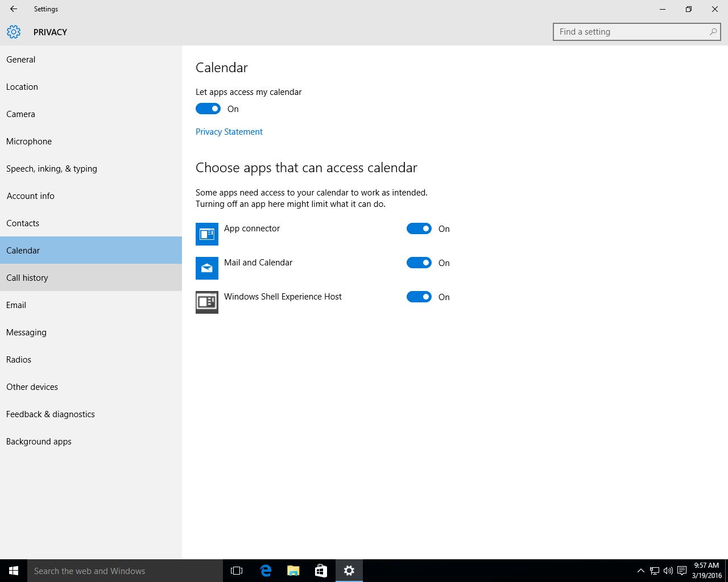Select Contacts in the sidebar
The height and width of the screenshot is (582, 728).
coord(91,223)
